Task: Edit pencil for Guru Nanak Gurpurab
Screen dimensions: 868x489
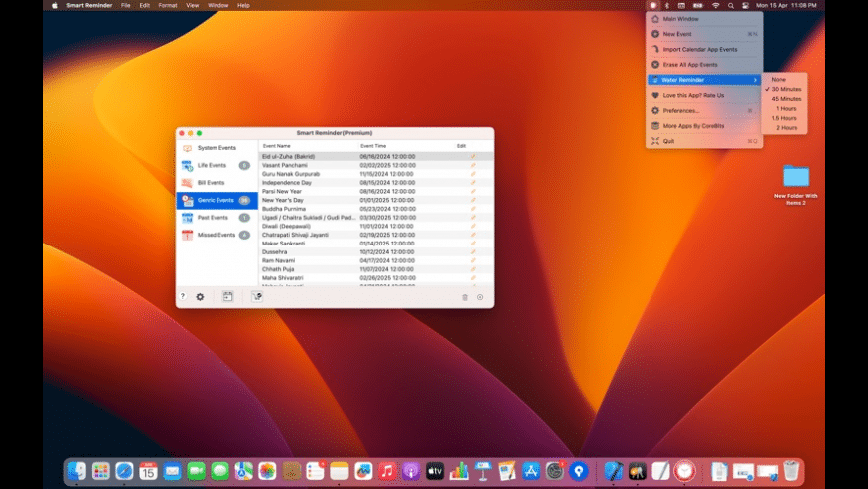Action: pyautogui.click(x=473, y=174)
